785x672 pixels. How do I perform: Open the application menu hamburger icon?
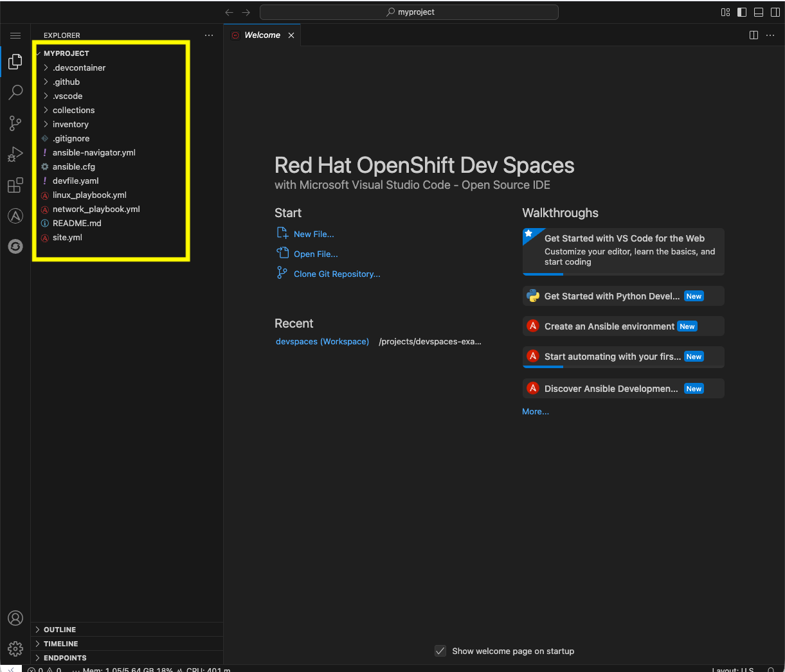coord(15,35)
